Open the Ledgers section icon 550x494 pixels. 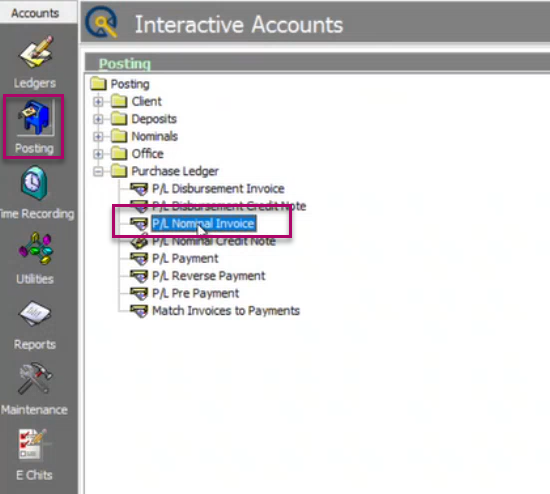pyautogui.click(x=36, y=53)
